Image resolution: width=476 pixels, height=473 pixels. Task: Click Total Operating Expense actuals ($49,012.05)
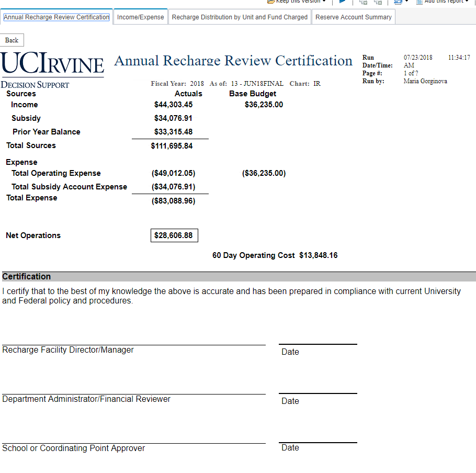[173, 173]
